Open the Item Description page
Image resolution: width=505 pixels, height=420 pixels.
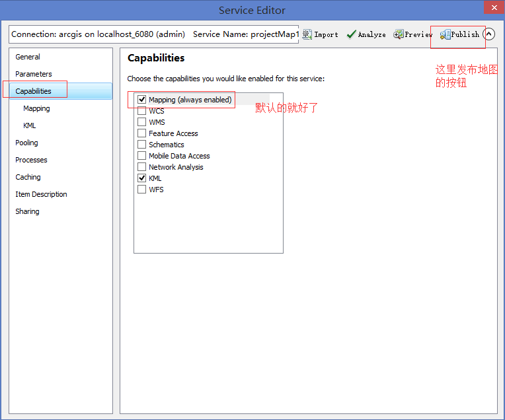[41, 194]
